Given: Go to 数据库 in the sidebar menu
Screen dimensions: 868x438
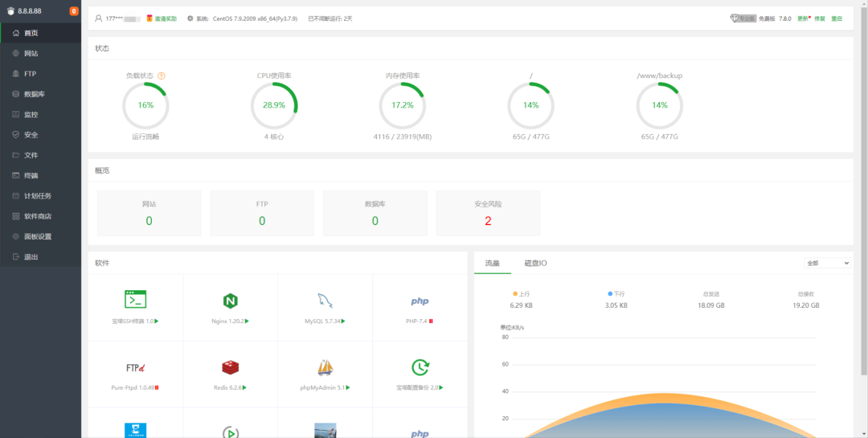Looking at the screenshot, I should coord(34,94).
